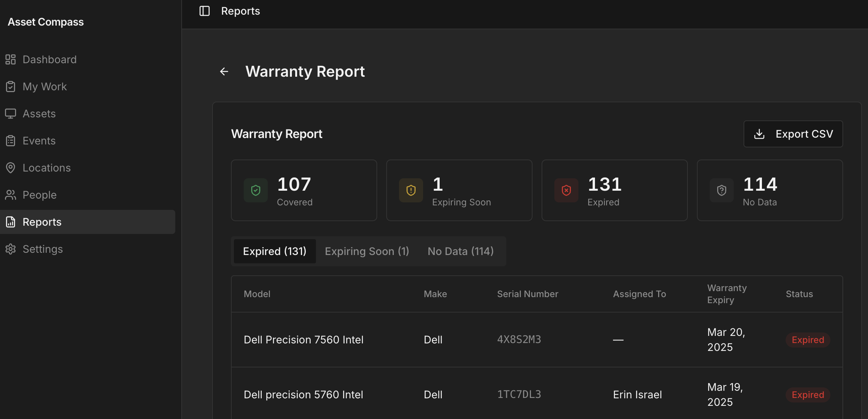The image size is (868, 419).
Task: Click the 107 Covered summary card
Action: tap(304, 190)
